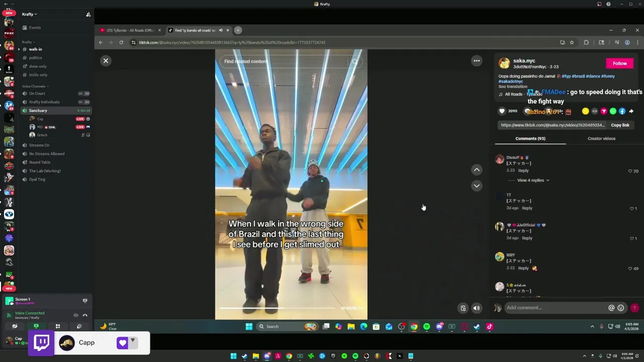
Task: Toggle screen share in the voice panel
Action: [x=36, y=326]
